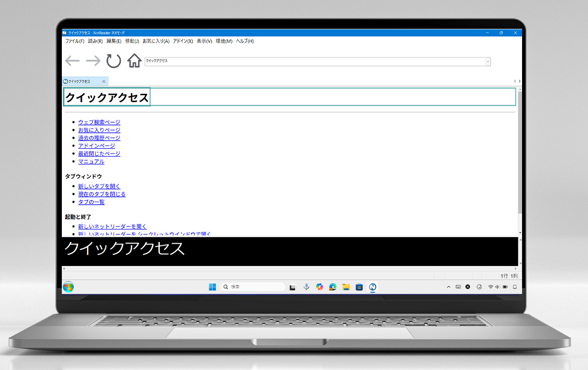Open NetReader from the taskbar
588x370 pixels.
pos(372,287)
